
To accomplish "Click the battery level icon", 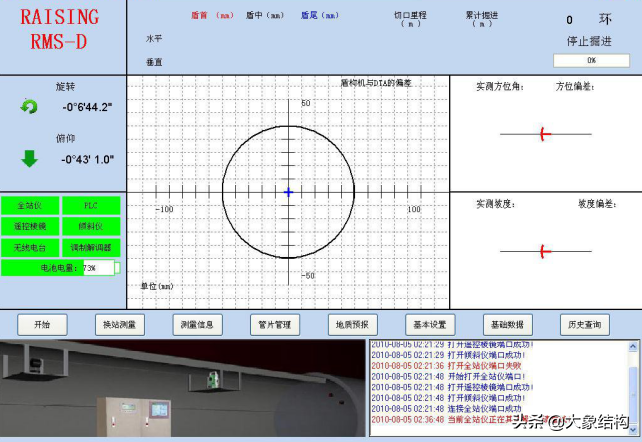I will 116,268.
